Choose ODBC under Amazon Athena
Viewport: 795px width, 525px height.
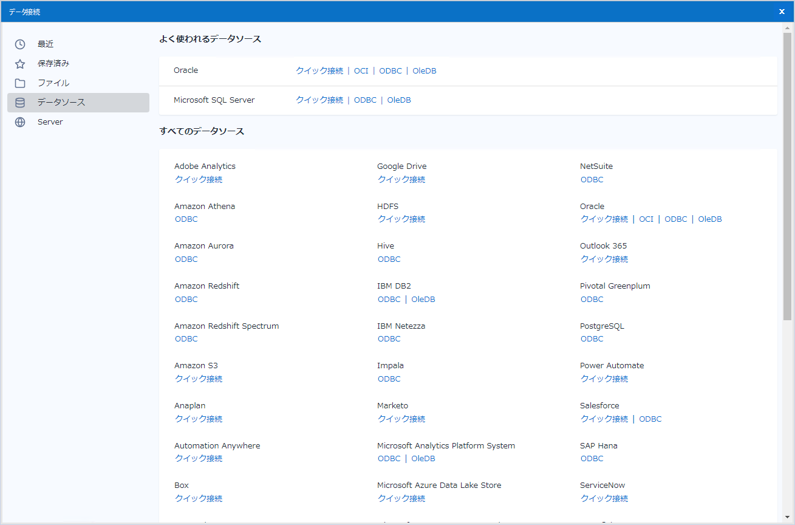point(186,219)
